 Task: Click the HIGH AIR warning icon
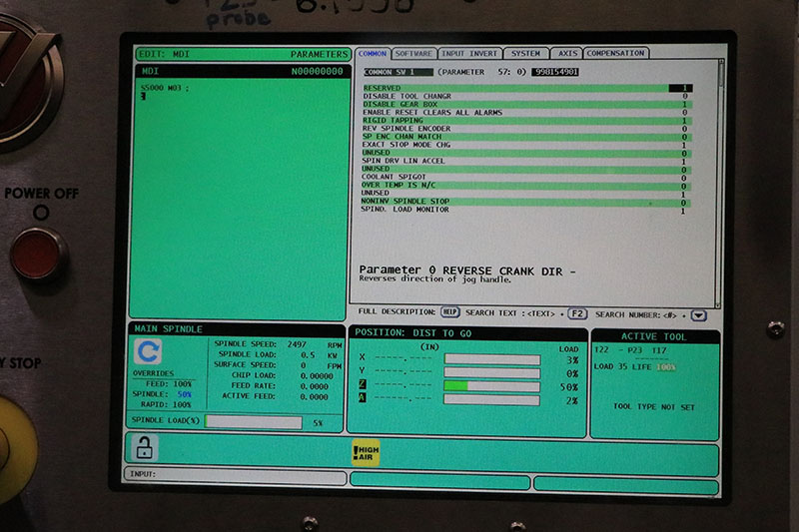click(366, 452)
